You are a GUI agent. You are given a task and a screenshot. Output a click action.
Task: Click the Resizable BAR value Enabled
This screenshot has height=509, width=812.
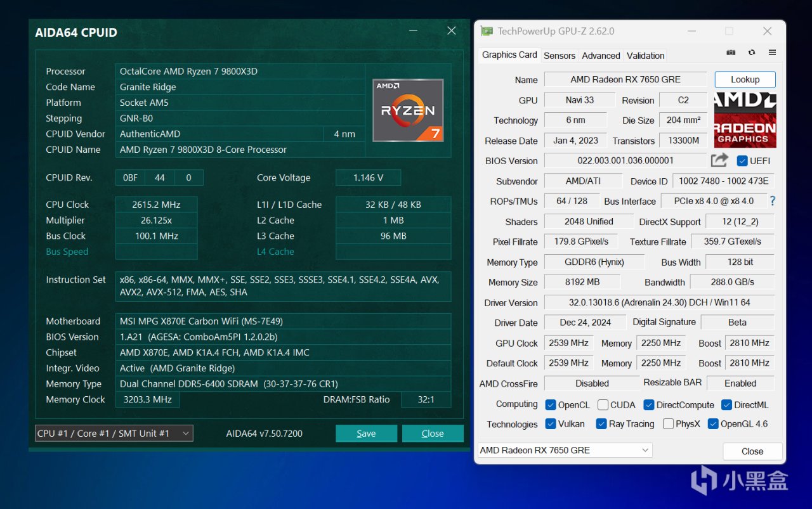pos(740,383)
